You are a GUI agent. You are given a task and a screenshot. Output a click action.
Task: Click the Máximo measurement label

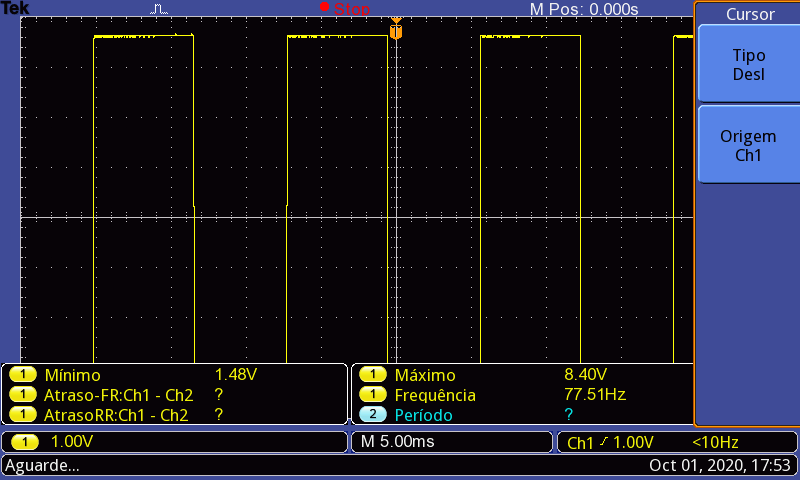pyautogui.click(x=425, y=375)
